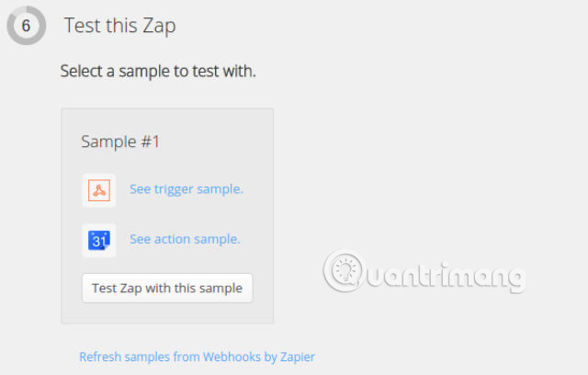
Task: Refresh samples from Webhooks by Zapier
Action: coord(197,357)
